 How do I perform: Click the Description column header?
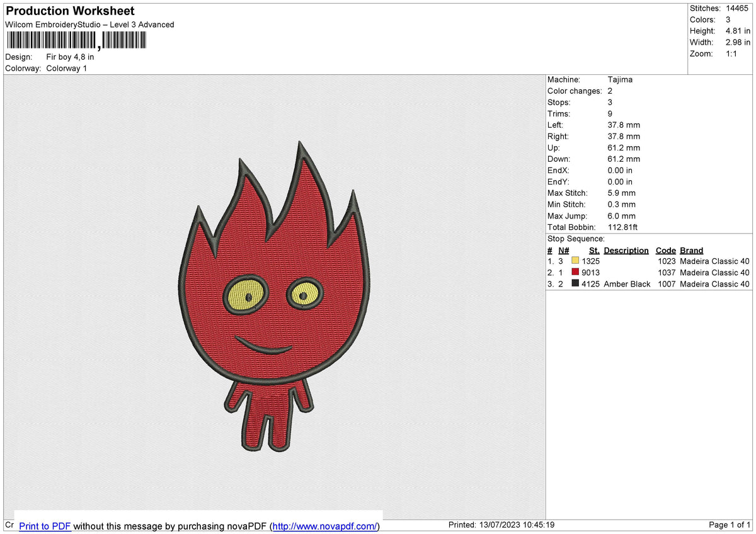click(x=626, y=250)
